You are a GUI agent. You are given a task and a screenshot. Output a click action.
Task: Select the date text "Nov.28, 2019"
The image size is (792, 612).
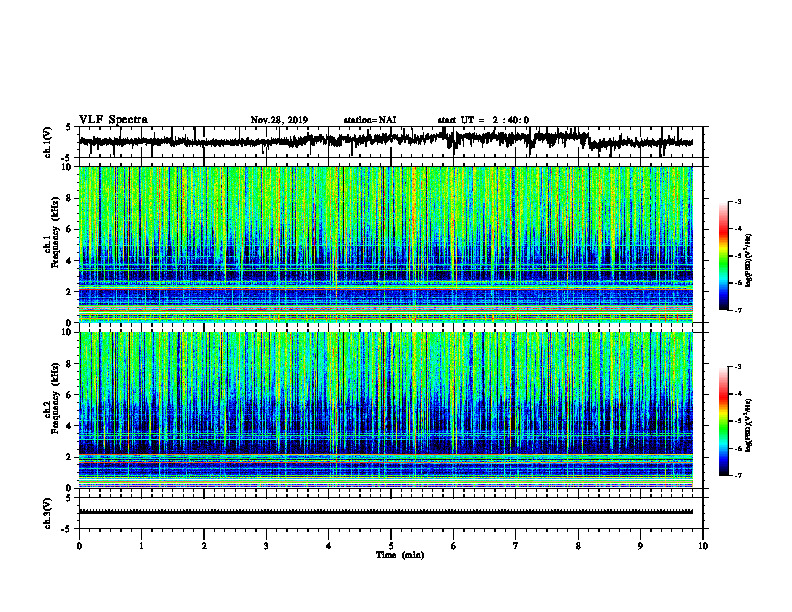point(279,120)
